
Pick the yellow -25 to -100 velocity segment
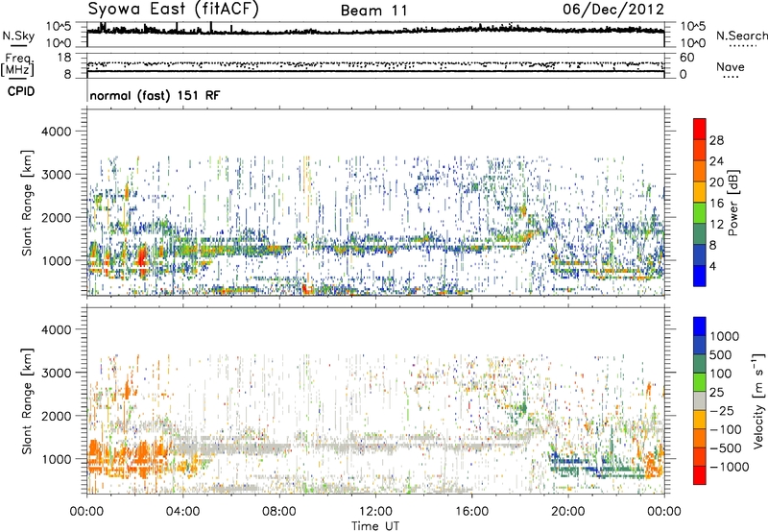700,420
